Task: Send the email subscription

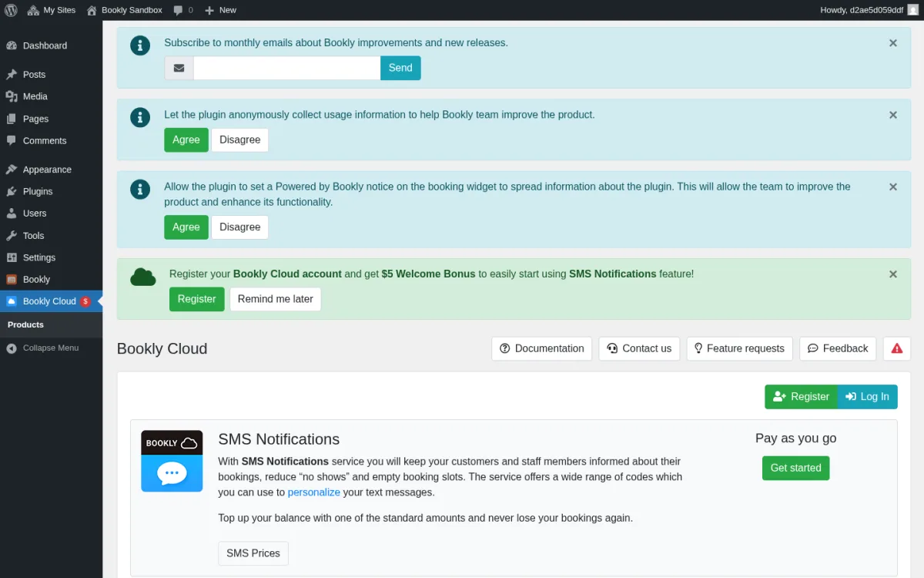Action: [400, 68]
